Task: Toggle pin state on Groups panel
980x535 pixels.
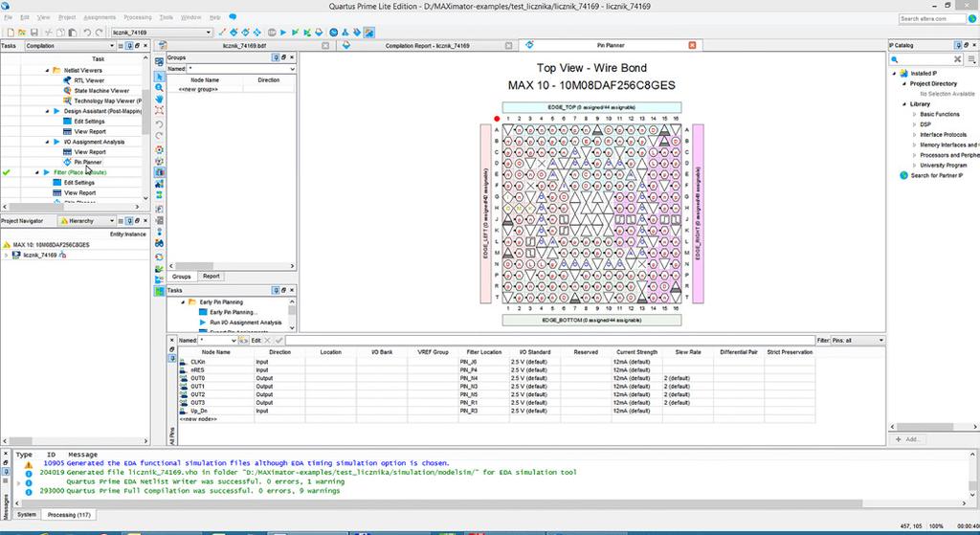Action: tap(276, 56)
